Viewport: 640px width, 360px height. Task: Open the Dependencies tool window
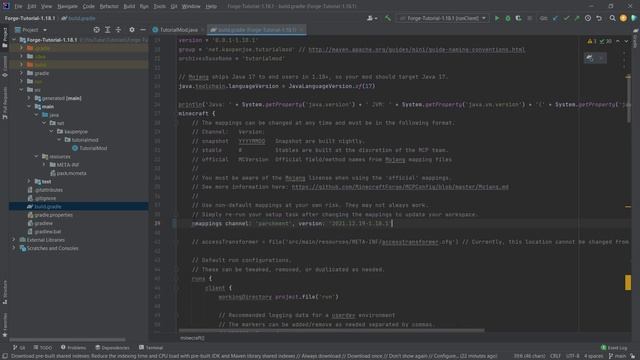point(112,348)
